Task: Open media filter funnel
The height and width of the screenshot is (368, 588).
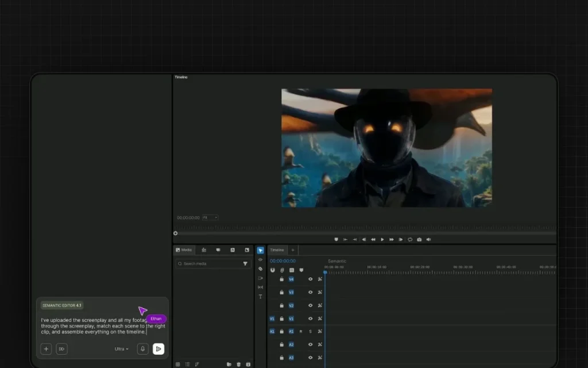Action: pos(245,263)
